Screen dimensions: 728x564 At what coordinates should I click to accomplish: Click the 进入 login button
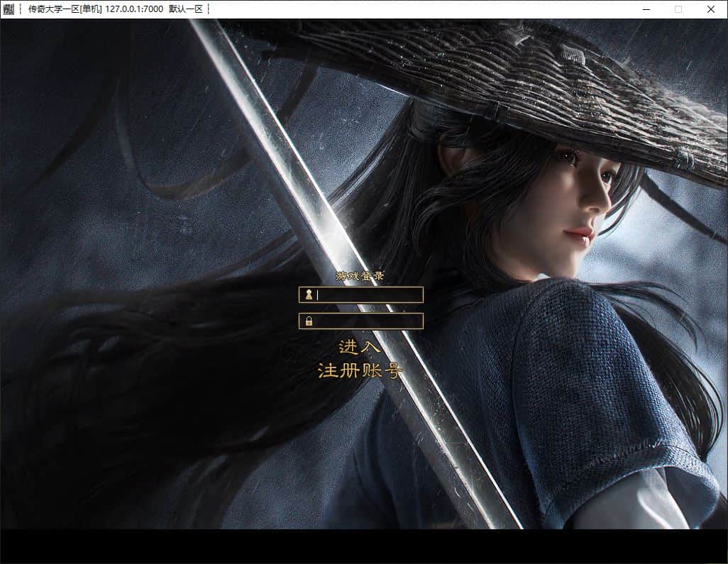[359, 347]
